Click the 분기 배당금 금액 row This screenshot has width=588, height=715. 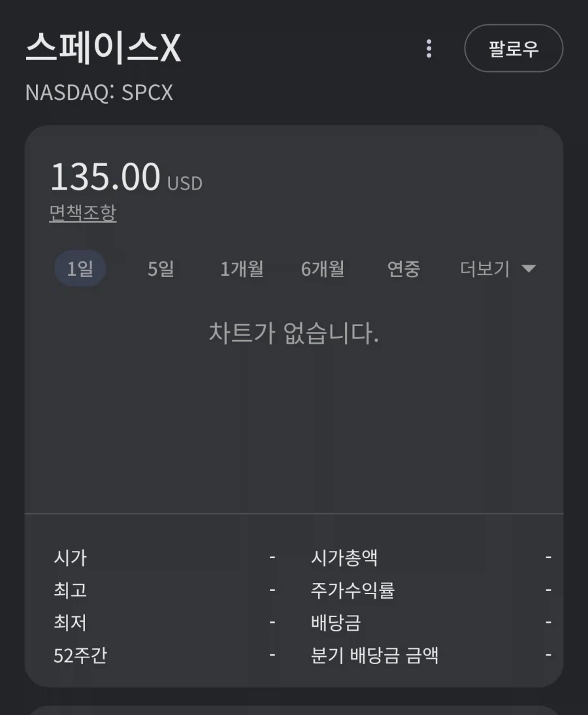tap(431, 656)
